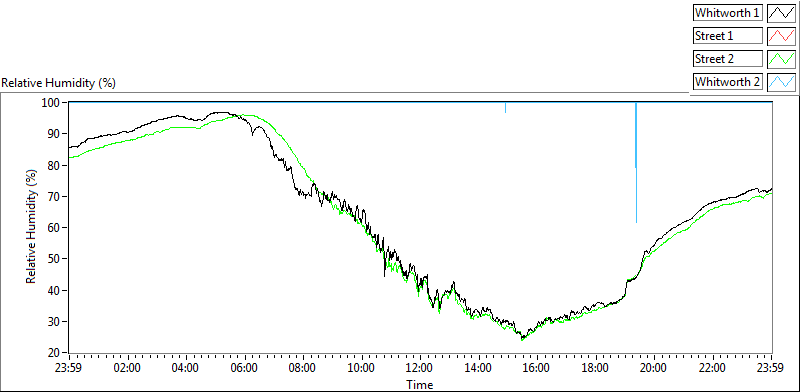800x392 pixels.
Task: Click the vertical Relative Humidity axis title
Action: 32,227
